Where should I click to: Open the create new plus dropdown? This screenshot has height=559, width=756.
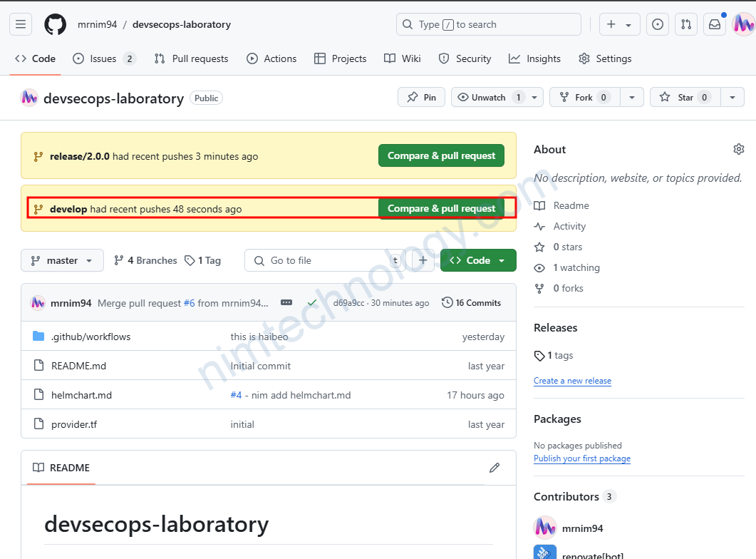pyautogui.click(x=618, y=24)
